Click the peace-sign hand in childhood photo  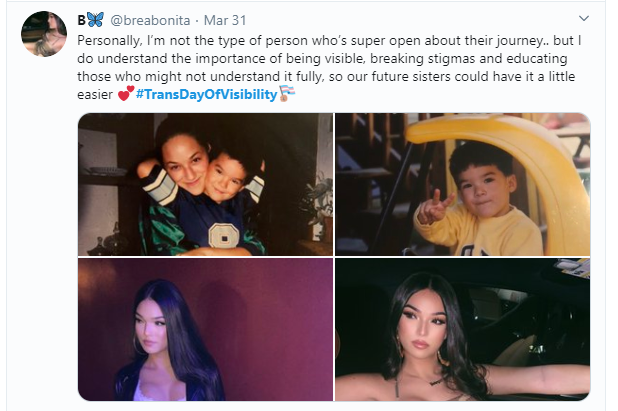[435, 207]
